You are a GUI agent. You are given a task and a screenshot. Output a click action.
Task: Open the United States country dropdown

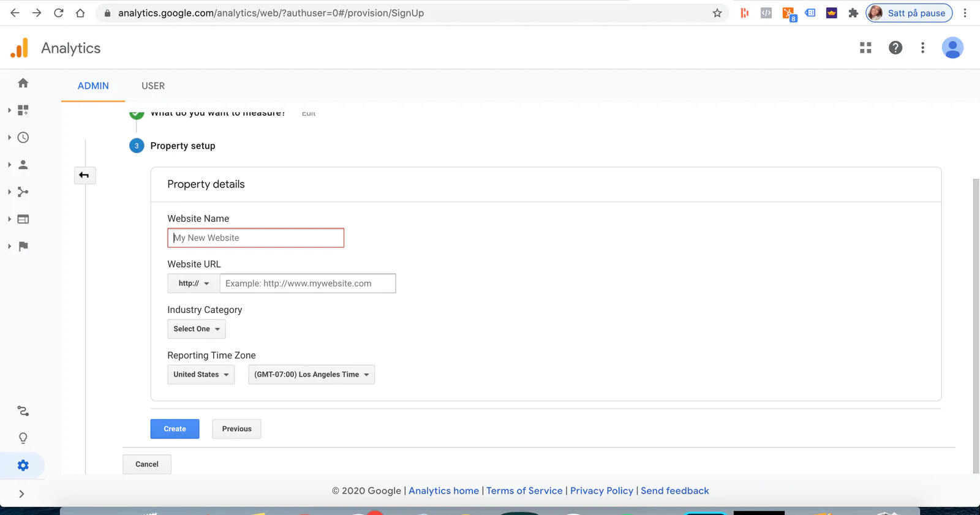pyautogui.click(x=201, y=375)
